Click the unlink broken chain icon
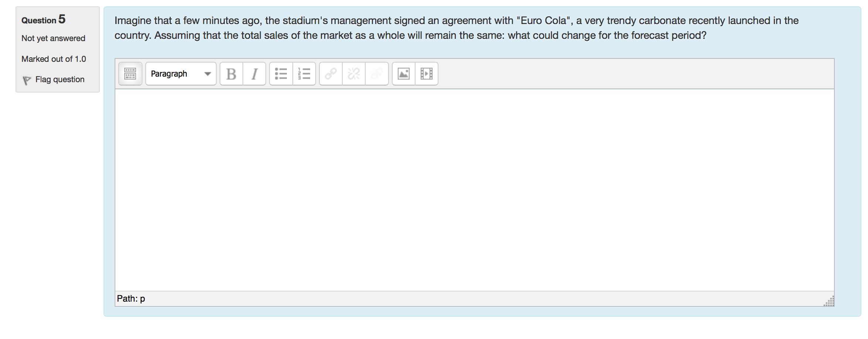Image resolution: width=868 pixels, height=339 pixels. coord(354,74)
